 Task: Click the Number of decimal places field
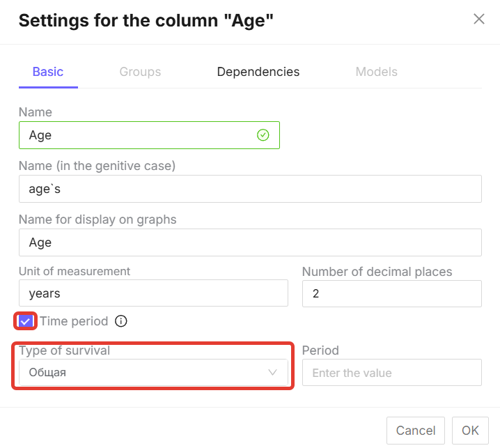(391, 293)
